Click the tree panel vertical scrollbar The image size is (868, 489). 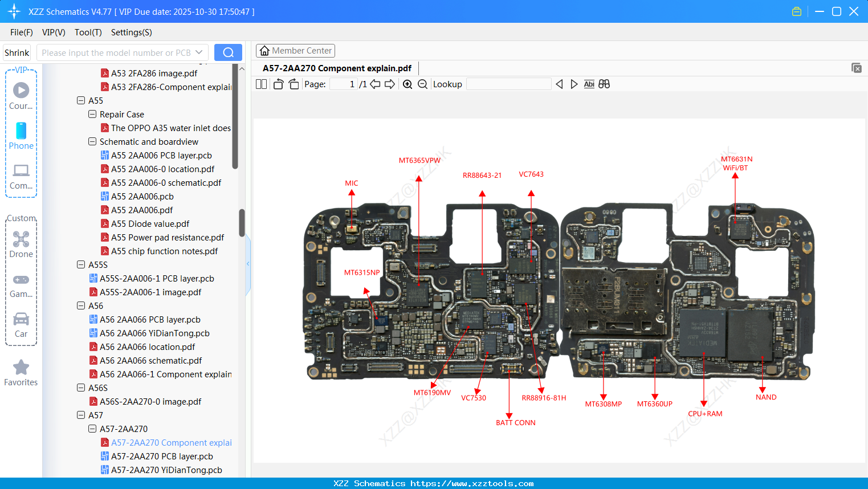[242, 222]
